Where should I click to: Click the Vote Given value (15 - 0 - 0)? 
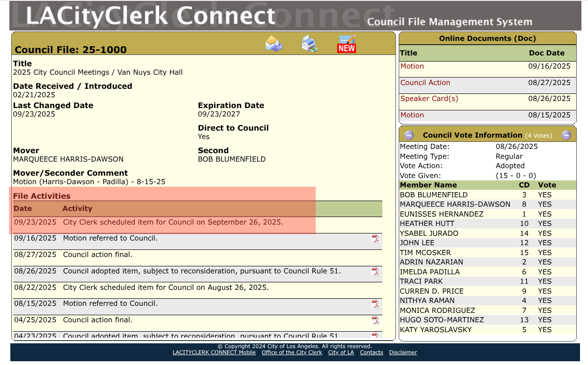[x=516, y=176]
